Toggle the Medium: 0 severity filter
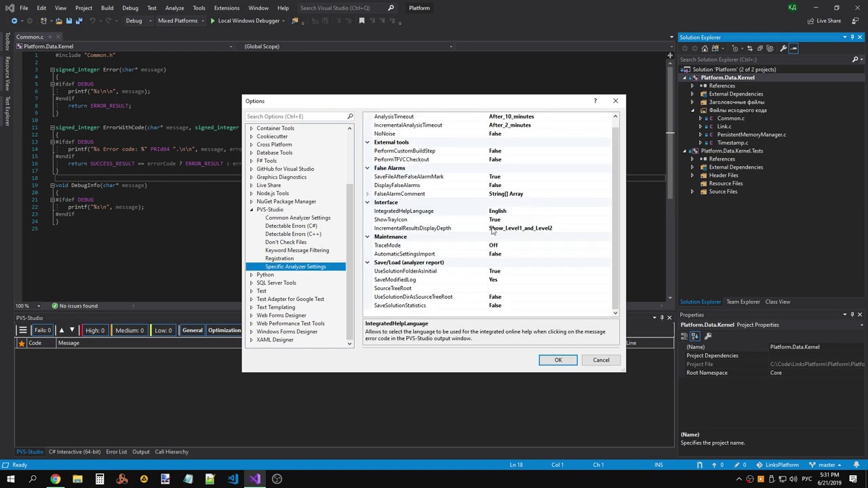Image resolution: width=868 pixels, height=488 pixels. point(129,330)
